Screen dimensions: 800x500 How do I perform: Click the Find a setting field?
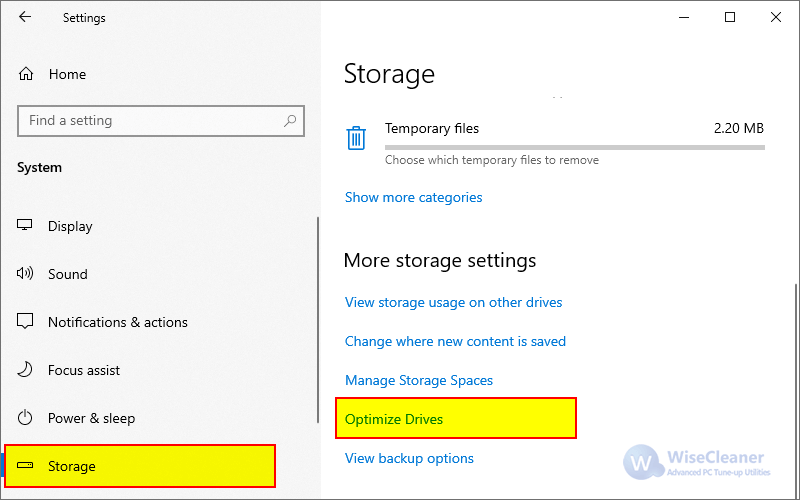tap(161, 121)
